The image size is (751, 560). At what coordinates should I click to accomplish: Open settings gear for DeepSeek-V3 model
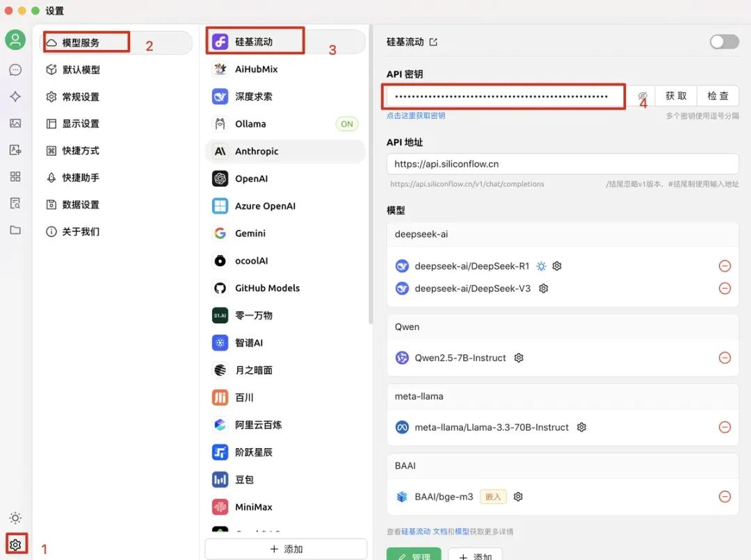543,288
